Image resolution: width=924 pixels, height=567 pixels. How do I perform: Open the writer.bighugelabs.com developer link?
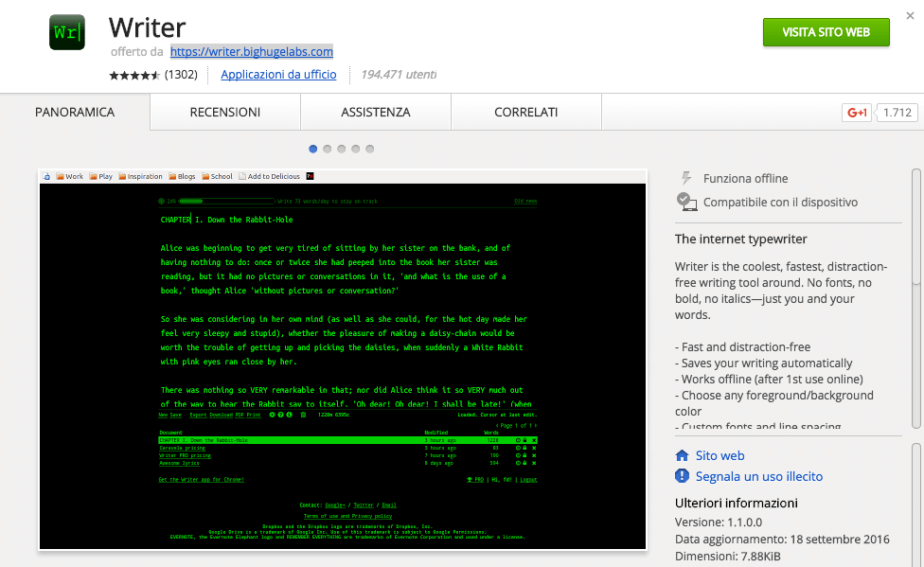(252, 52)
